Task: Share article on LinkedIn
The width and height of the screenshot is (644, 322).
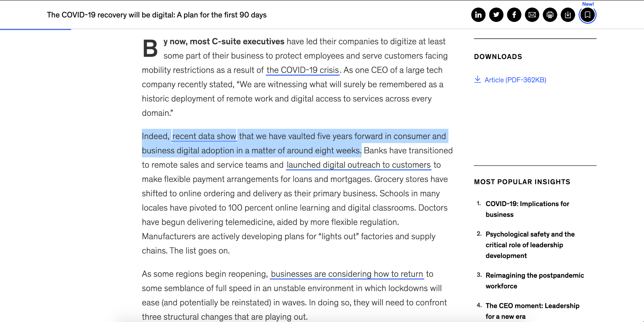Action: [x=478, y=15]
